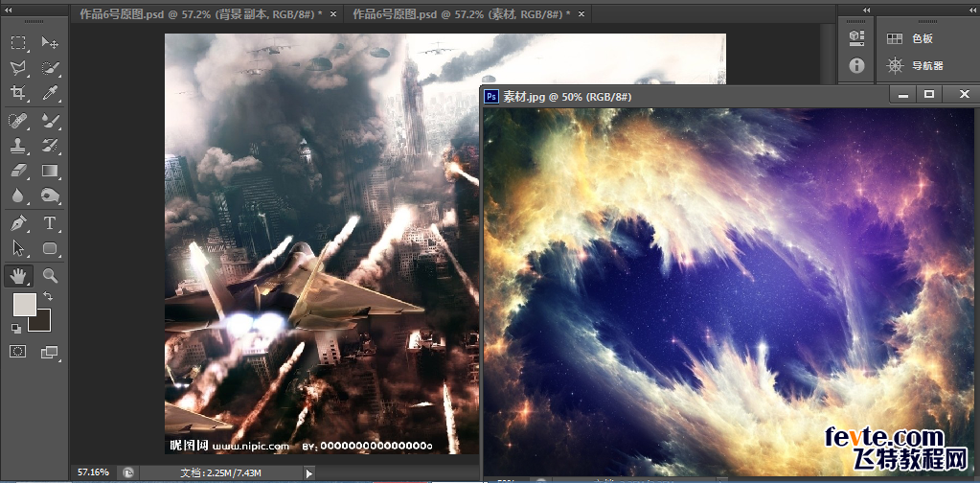
Task: Close the 背景副本 document tab
Action: [x=333, y=13]
